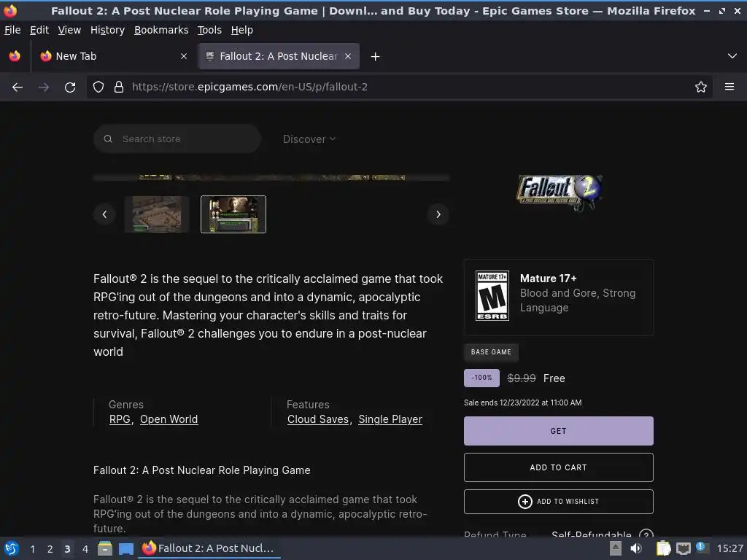Screen dimensions: 747x560
Task: Open the refund type help icon
Action: point(646,533)
